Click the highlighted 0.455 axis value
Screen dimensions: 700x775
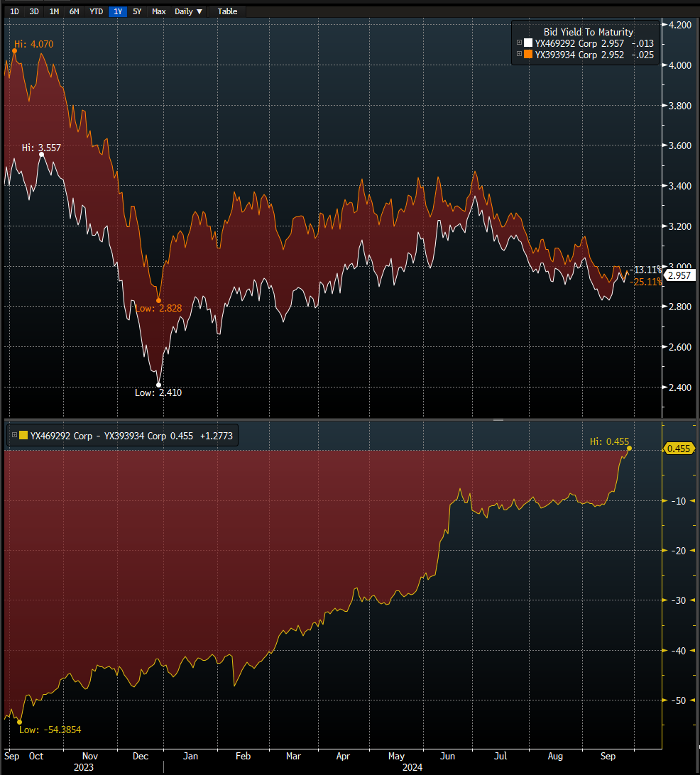coord(679,449)
